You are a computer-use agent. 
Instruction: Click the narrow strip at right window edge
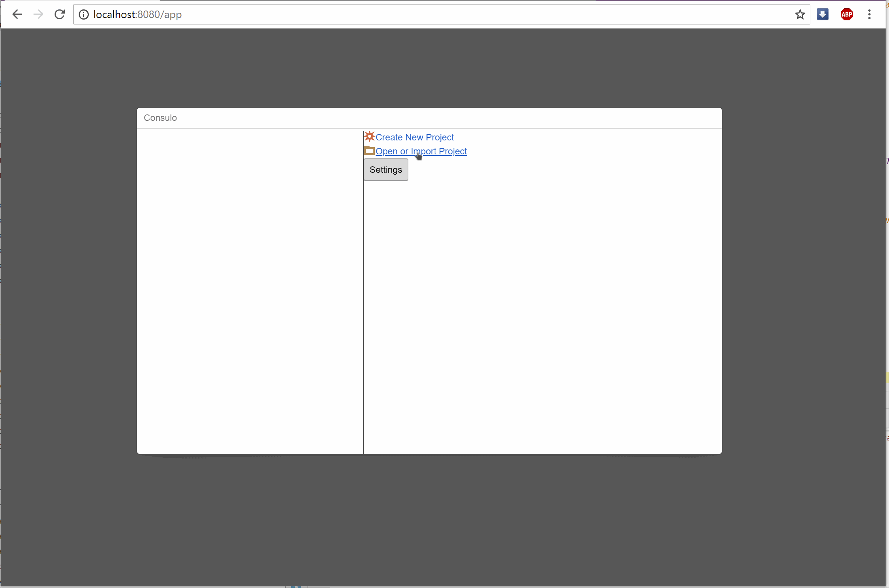(887, 301)
